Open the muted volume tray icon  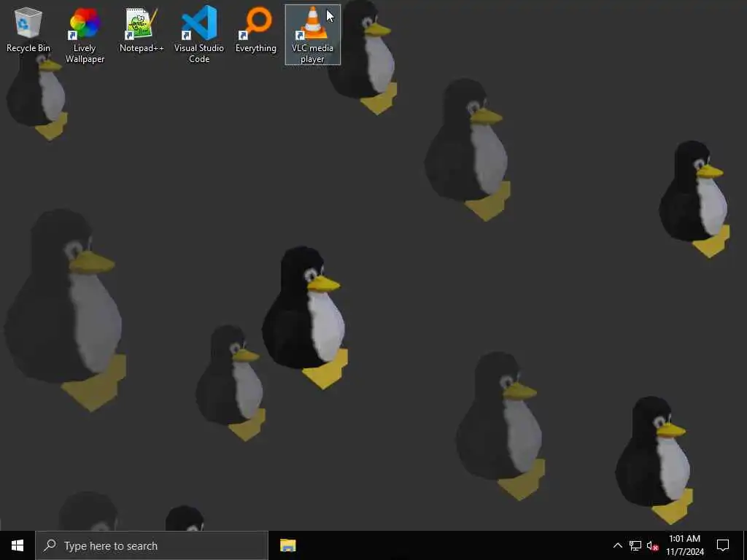click(653, 545)
